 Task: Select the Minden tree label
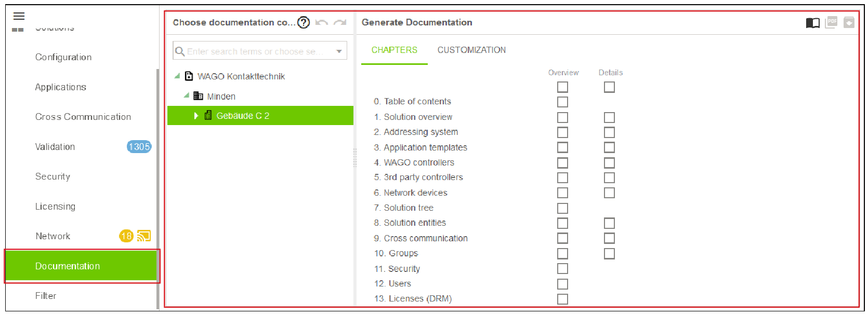point(221,97)
